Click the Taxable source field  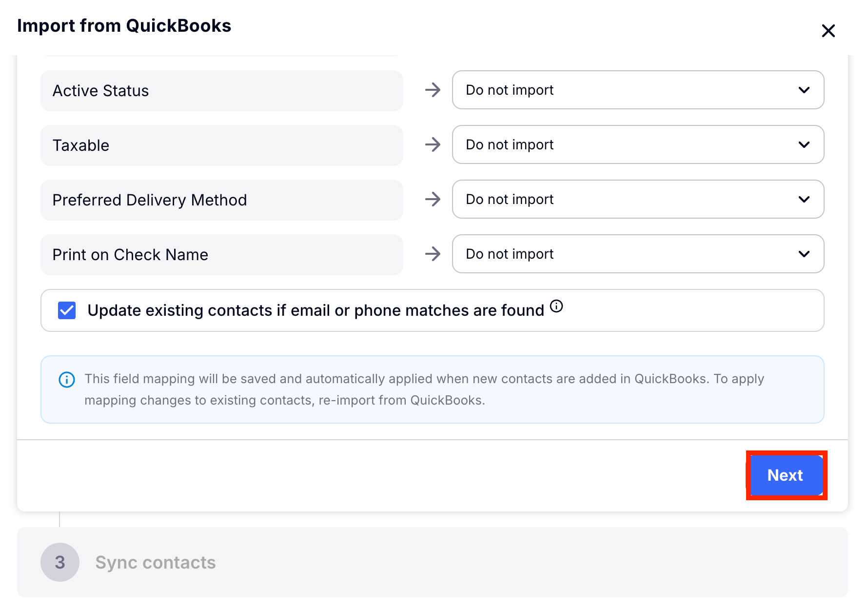(x=222, y=145)
